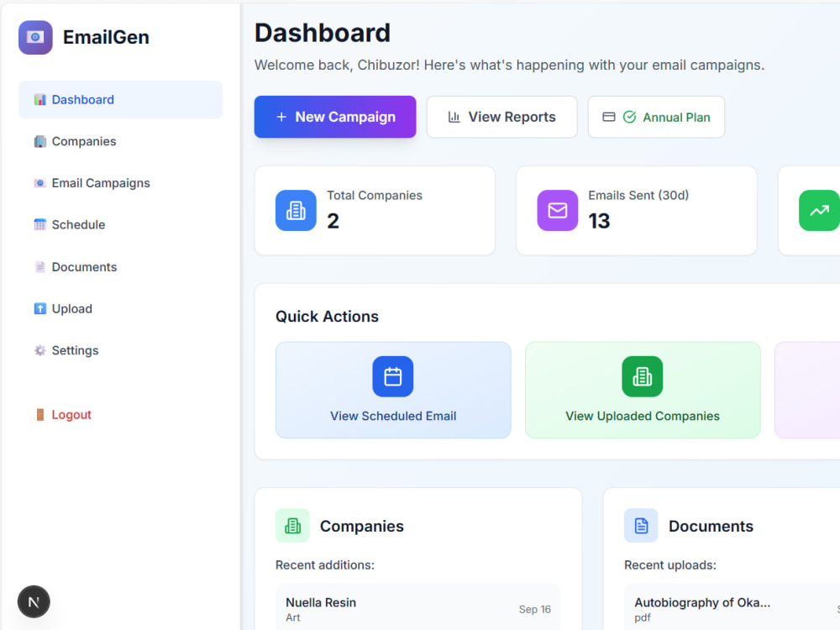Click the blue calendar icon in Quick Actions

click(x=392, y=376)
